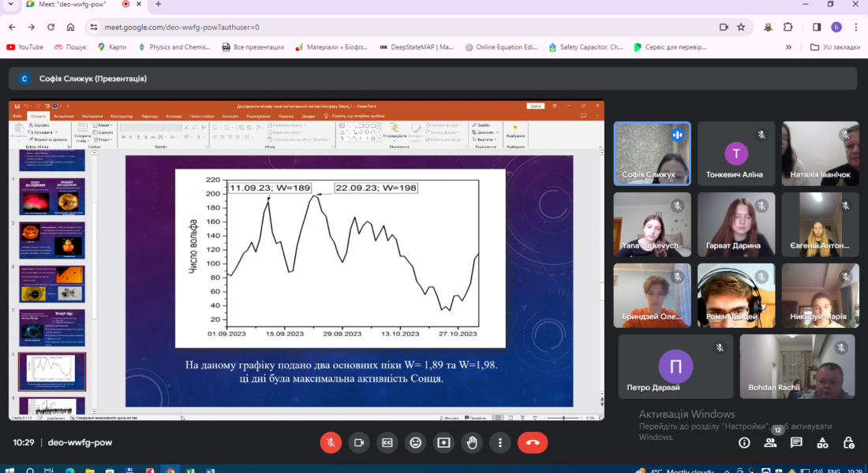Show the participants list with 12 people

point(770,442)
